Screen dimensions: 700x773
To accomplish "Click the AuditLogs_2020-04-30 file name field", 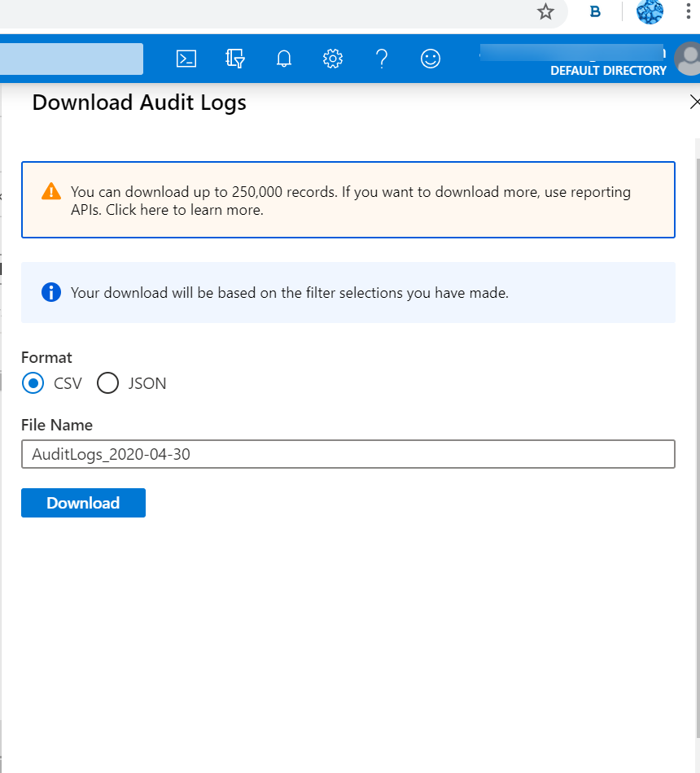I will click(x=348, y=454).
